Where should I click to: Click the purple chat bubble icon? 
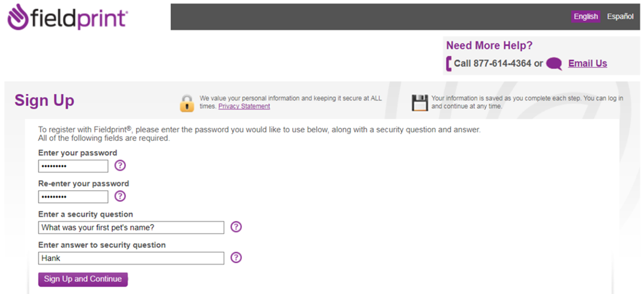tap(554, 64)
